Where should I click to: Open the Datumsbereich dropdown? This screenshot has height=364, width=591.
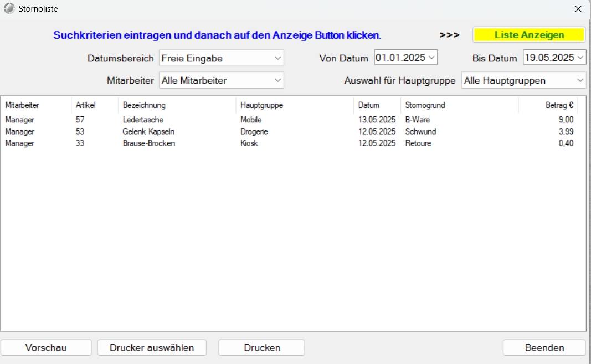pyautogui.click(x=222, y=58)
